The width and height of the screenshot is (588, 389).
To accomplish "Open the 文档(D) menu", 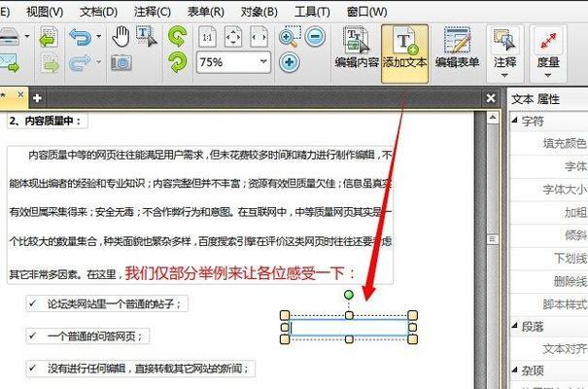I will tap(98, 12).
